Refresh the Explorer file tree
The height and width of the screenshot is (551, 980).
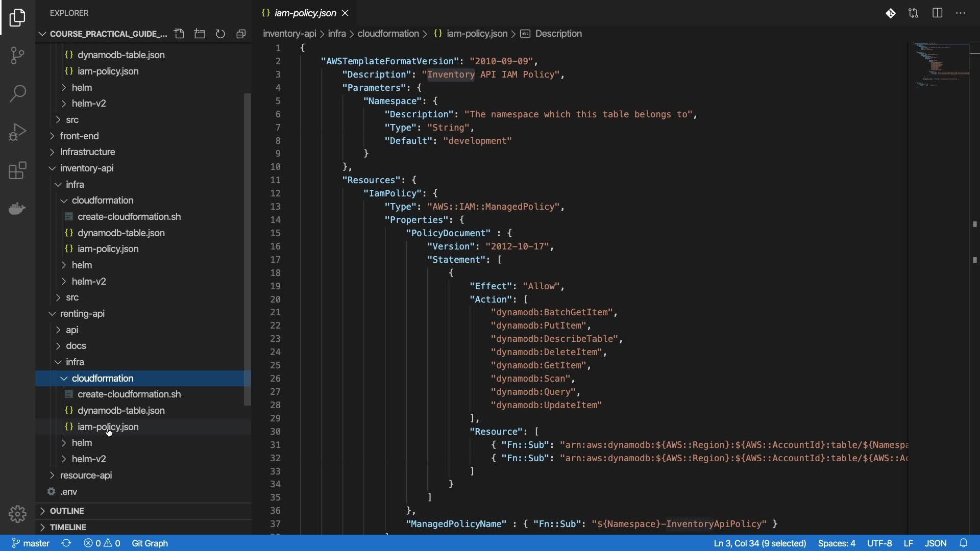[x=220, y=34]
